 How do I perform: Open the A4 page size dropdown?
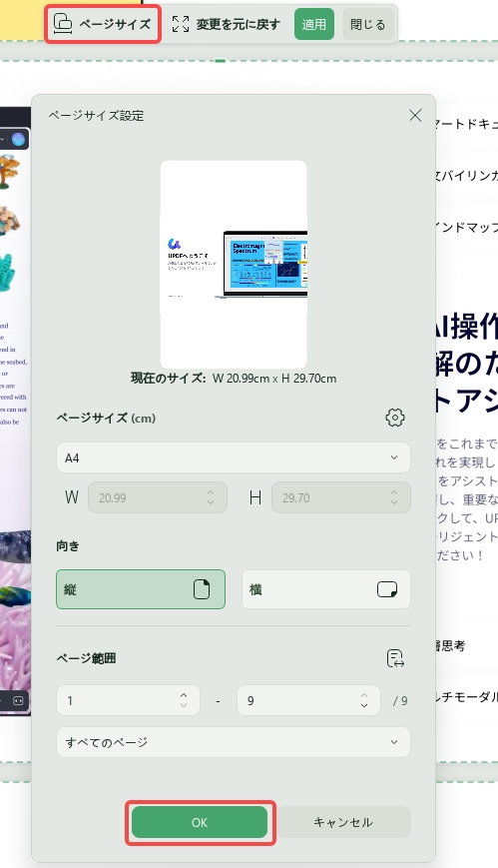[x=233, y=457]
